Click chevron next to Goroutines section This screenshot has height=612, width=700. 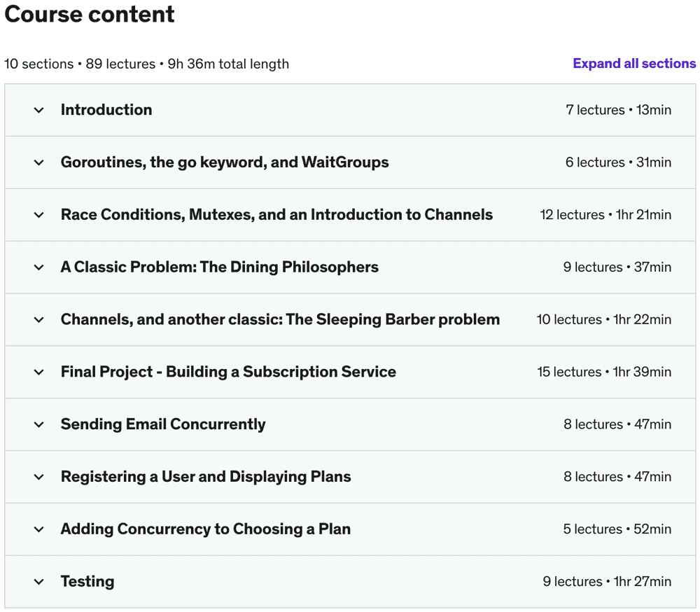click(39, 162)
